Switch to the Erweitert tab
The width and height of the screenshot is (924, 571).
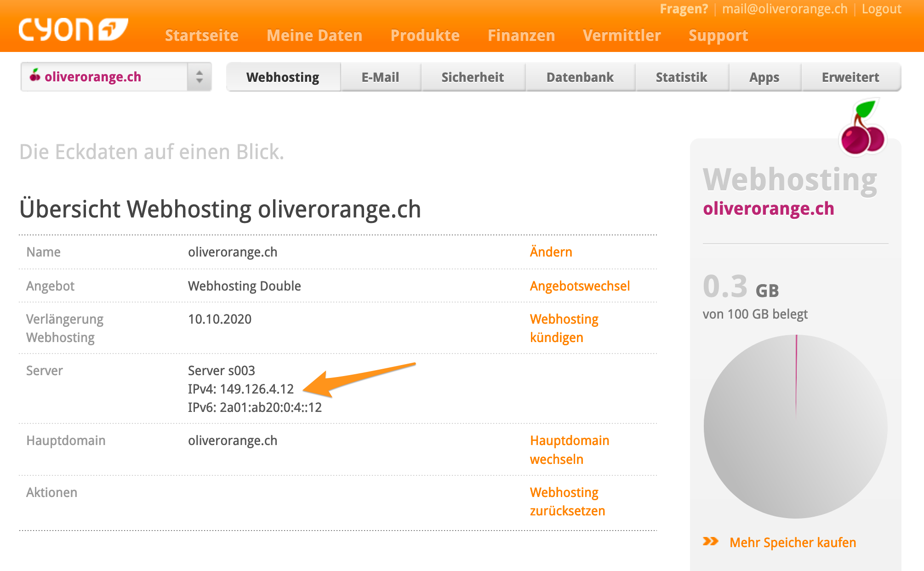tap(850, 77)
